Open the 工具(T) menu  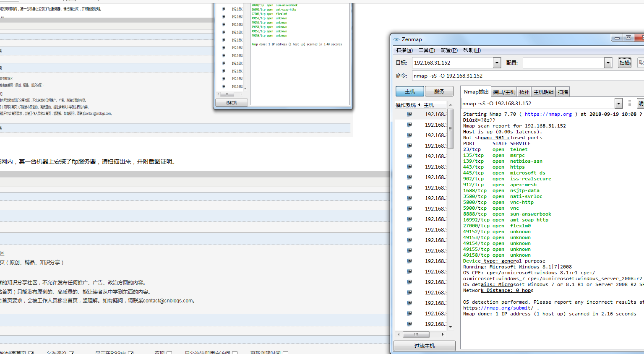point(427,50)
